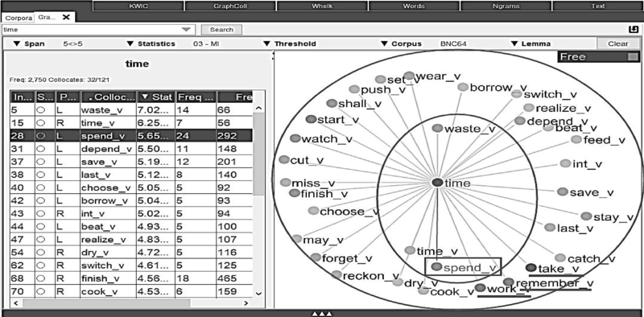Select radio button in waste_v row
This screenshot has height=317, width=644.
coord(41,110)
